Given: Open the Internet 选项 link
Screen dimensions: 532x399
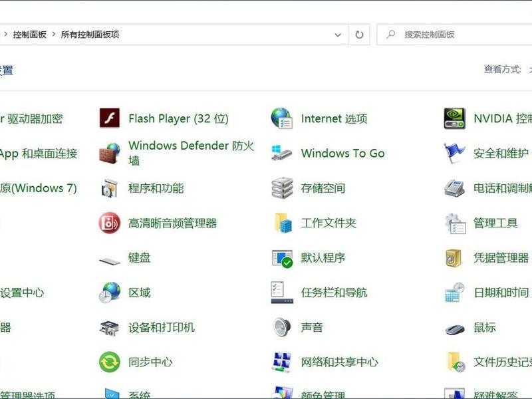Looking at the screenshot, I should tap(334, 118).
